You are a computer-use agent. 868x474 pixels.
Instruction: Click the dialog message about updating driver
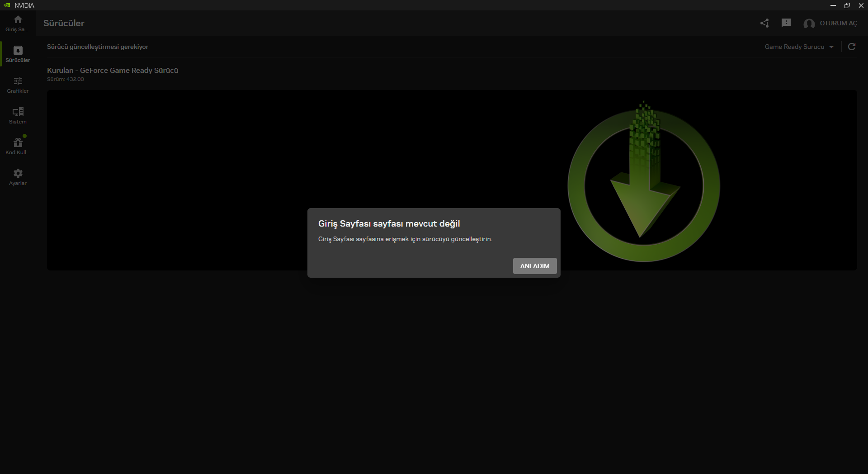[x=405, y=239]
